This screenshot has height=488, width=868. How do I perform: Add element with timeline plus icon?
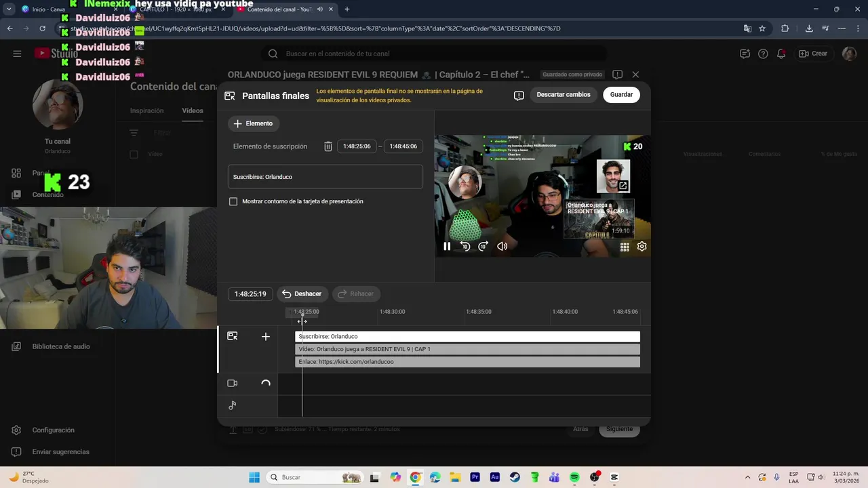coord(266,336)
